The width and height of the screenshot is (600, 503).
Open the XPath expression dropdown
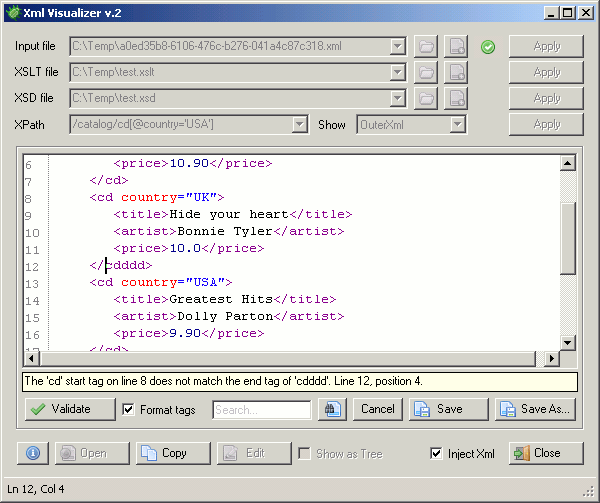299,124
